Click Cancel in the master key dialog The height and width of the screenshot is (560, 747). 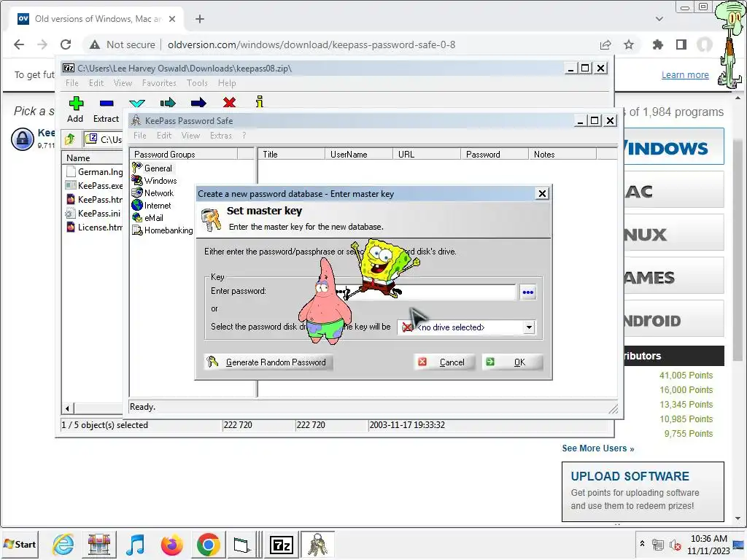coord(444,362)
